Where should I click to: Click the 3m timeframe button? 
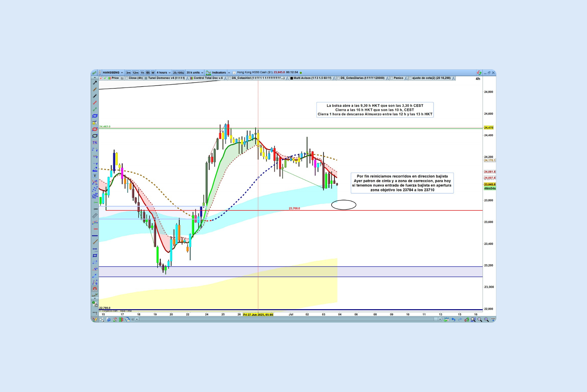coord(128,73)
